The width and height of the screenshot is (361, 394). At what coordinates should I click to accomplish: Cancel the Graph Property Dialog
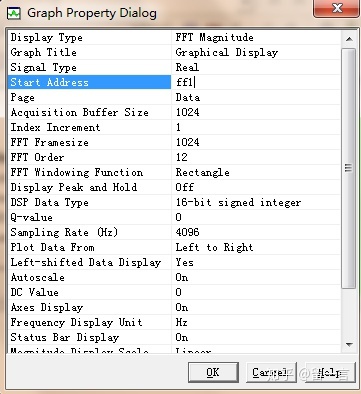pyautogui.click(x=271, y=372)
